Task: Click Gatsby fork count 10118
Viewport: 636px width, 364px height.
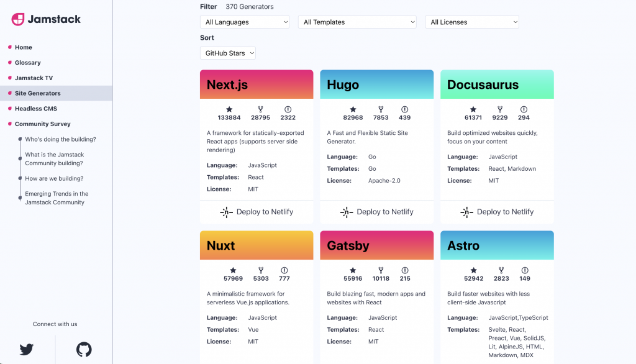Action: pos(381,279)
